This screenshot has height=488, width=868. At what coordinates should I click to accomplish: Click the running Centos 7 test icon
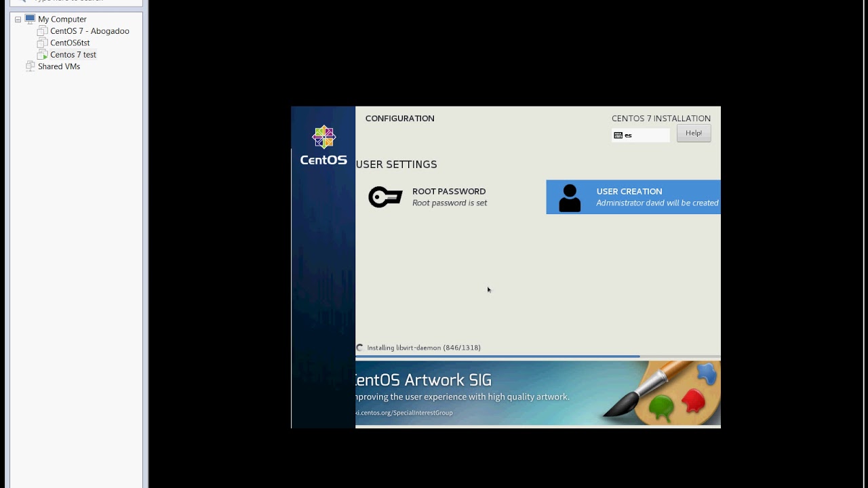pyautogui.click(x=43, y=55)
